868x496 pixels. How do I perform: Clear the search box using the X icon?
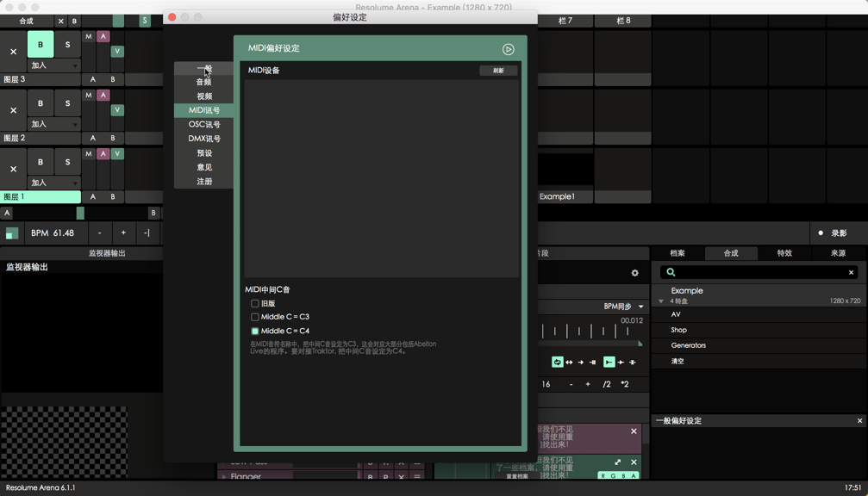point(850,272)
